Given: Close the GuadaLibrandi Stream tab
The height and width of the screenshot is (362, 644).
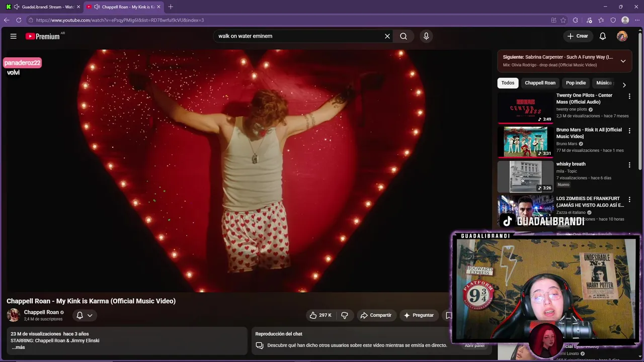Looking at the screenshot, I should click(x=78, y=7).
